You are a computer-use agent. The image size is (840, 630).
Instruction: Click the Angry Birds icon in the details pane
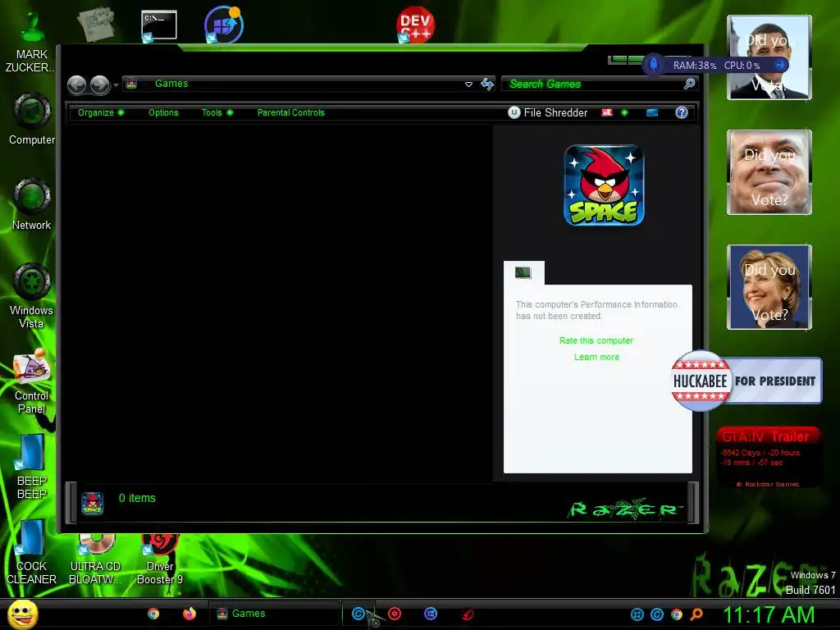click(92, 504)
